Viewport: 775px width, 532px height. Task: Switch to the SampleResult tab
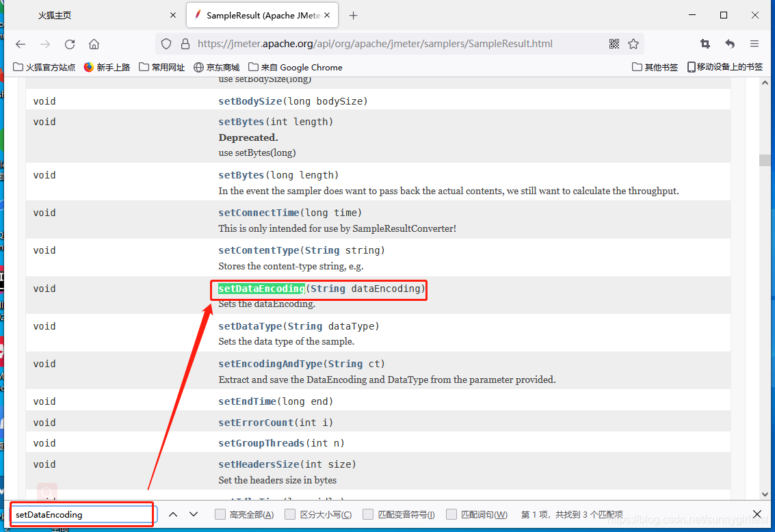[x=262, y=15]
